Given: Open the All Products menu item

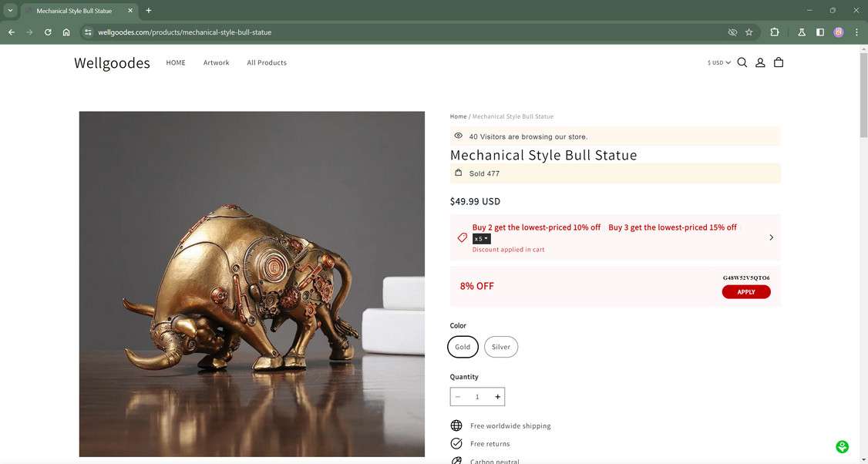Looking at the screenshot, I should [x=267, y=62].
